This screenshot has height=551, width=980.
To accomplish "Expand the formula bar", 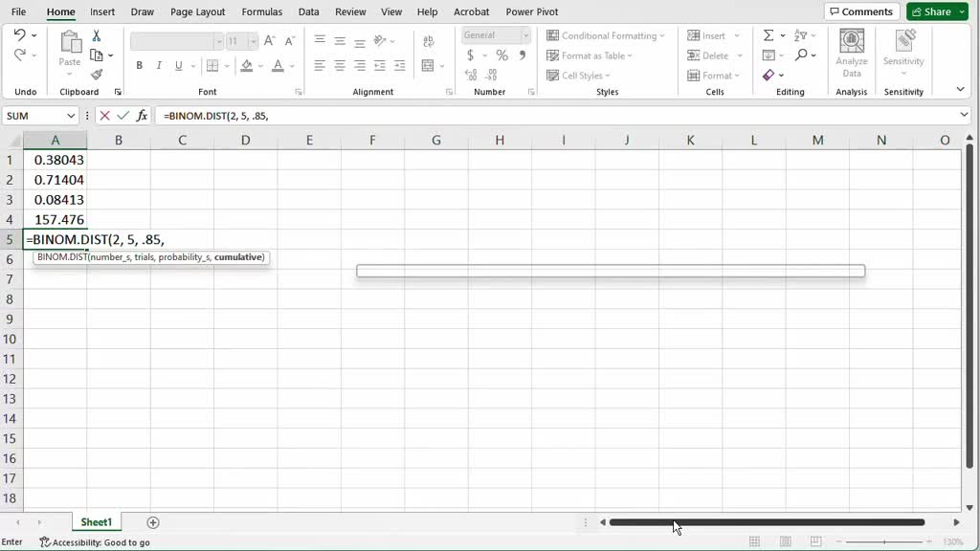I will point(964,115).
